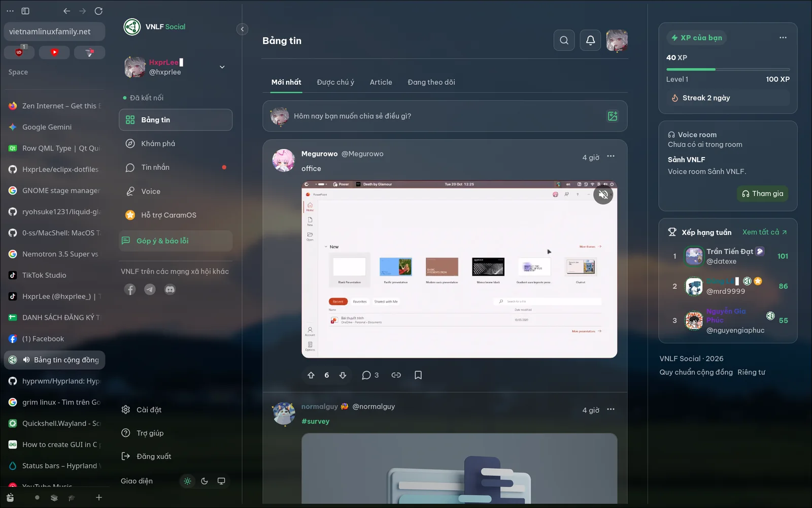Click the post composer input field
Image resolution: width=812 pixels, height=508 pixels.
(445, 116)
